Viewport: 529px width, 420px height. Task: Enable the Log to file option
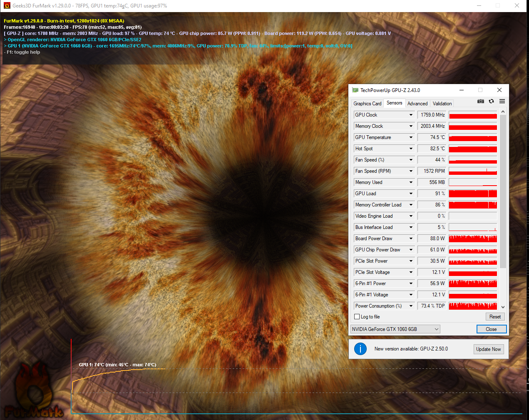357,316
